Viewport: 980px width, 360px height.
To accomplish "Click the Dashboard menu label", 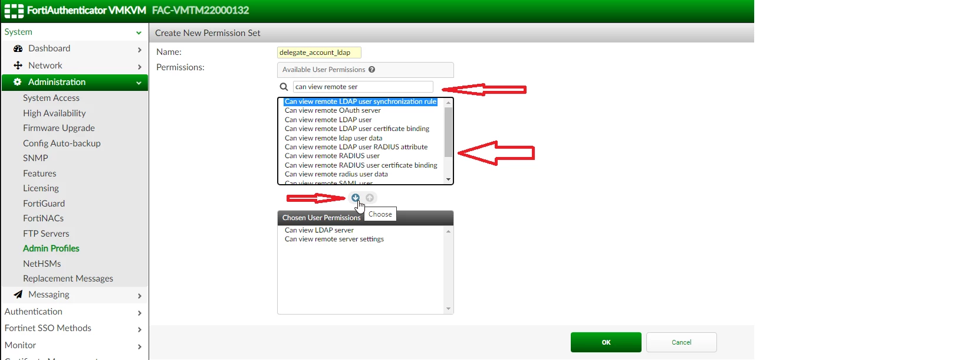I will pyautogui.click(x=49, y=48).
